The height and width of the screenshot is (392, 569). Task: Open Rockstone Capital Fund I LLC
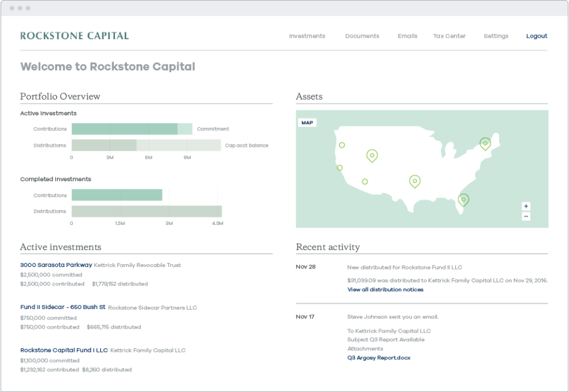(64, 351)
